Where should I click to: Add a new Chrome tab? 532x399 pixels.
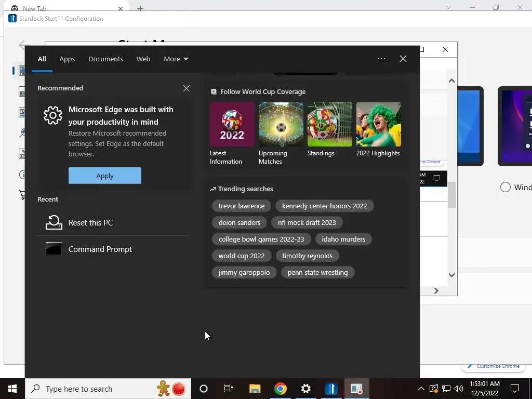click(x=140, y=8)
